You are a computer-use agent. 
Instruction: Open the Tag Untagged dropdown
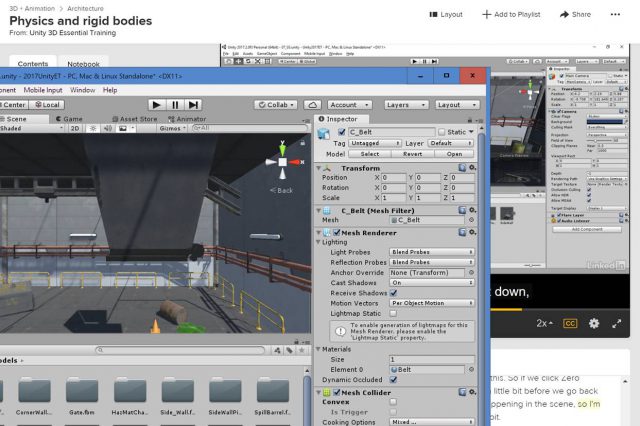click(375, 143)
